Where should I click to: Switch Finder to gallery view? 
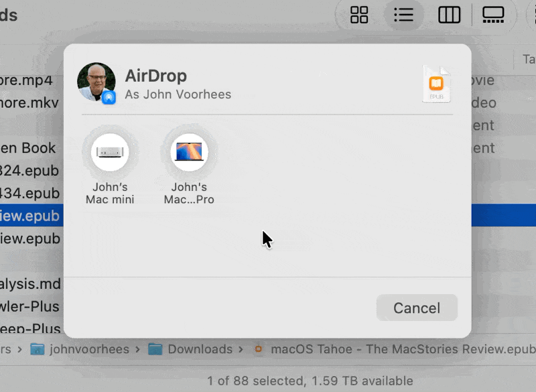pyautogui.click(x=493, y=15)
